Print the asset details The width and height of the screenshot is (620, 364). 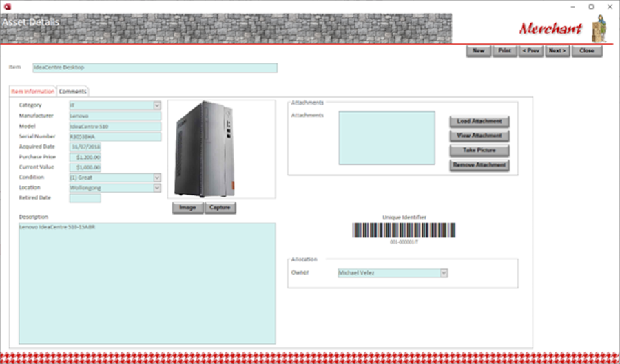504,51
